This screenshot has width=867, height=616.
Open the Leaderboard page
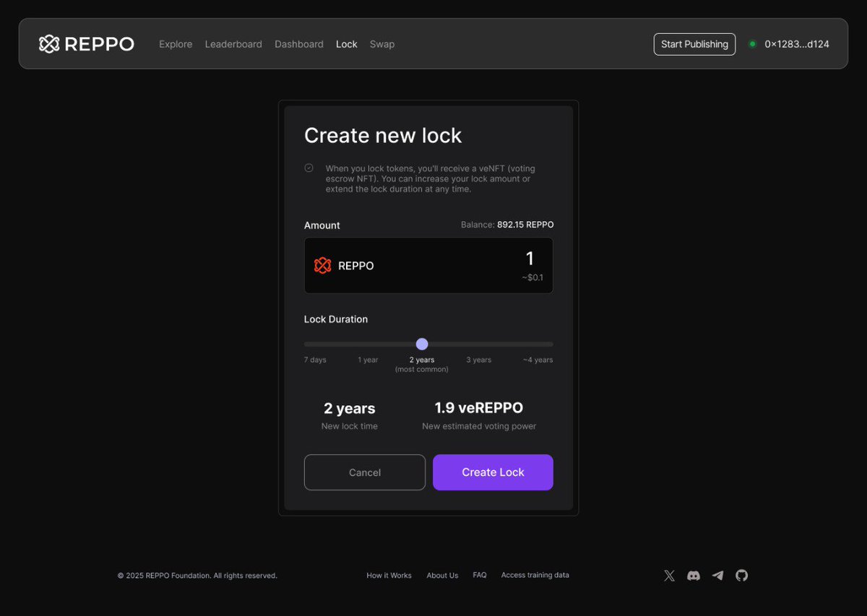pos(233,44)
